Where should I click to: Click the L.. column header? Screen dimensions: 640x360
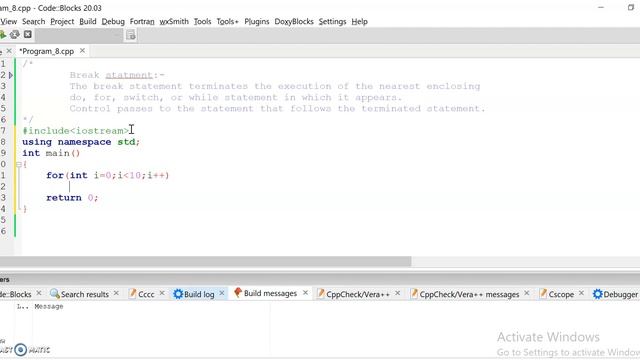coord(22,307)
